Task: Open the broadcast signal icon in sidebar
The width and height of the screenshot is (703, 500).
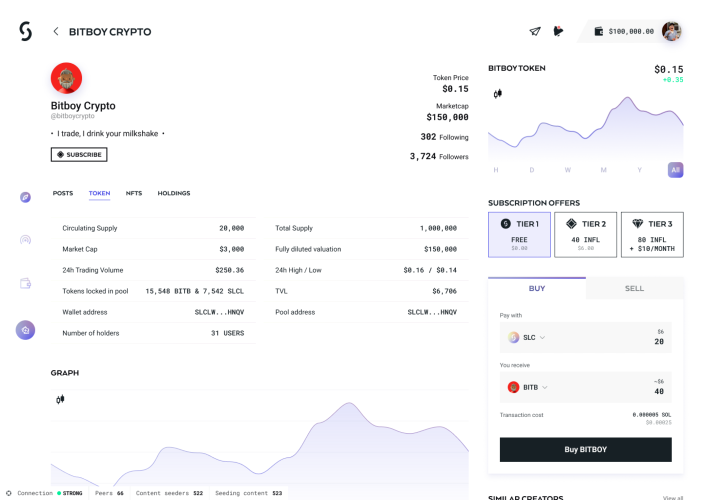Action: [26, 240]
